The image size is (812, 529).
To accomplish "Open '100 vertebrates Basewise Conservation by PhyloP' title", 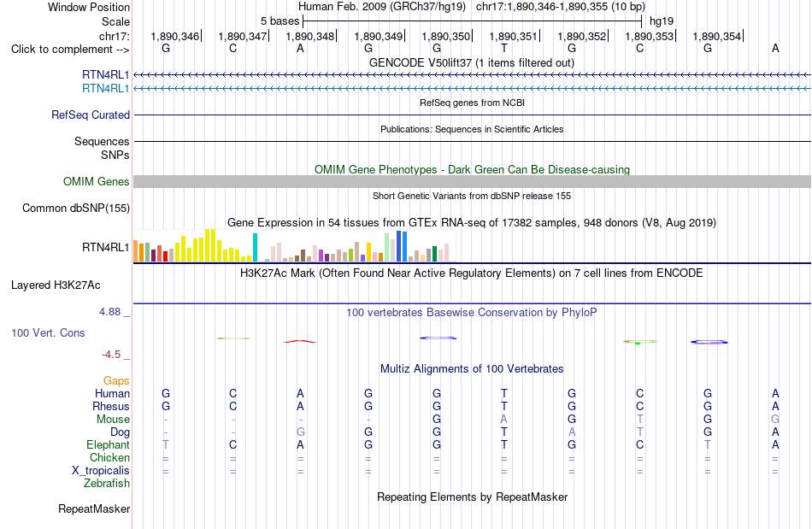I will coord(472,312).
